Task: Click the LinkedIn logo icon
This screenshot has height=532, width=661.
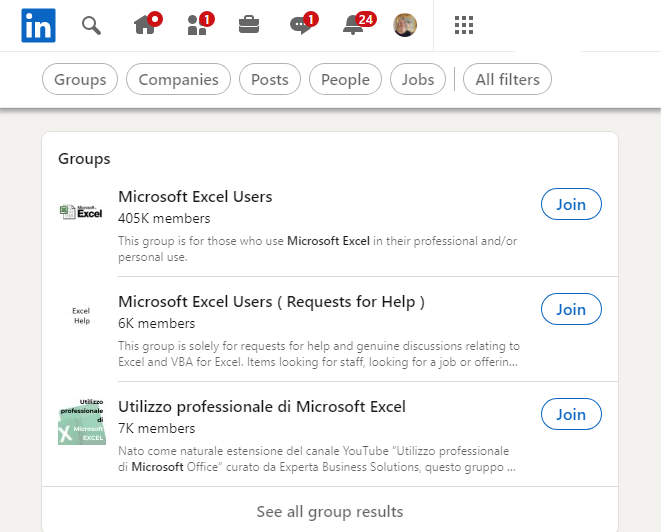Action: 38,25
